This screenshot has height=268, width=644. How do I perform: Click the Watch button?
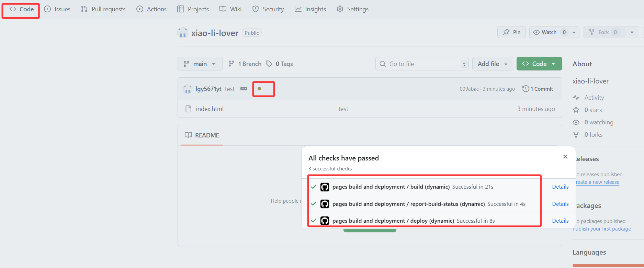click(x=549, y=32)
